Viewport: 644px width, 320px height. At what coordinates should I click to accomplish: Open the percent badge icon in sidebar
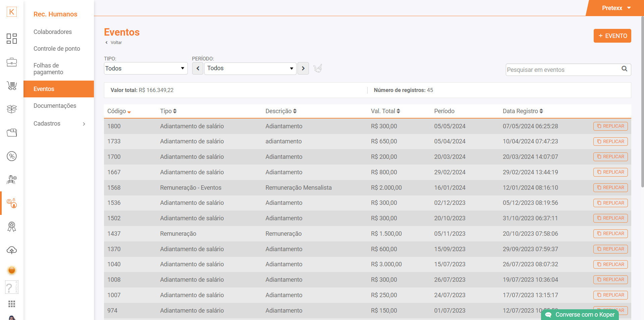(12, 156)
